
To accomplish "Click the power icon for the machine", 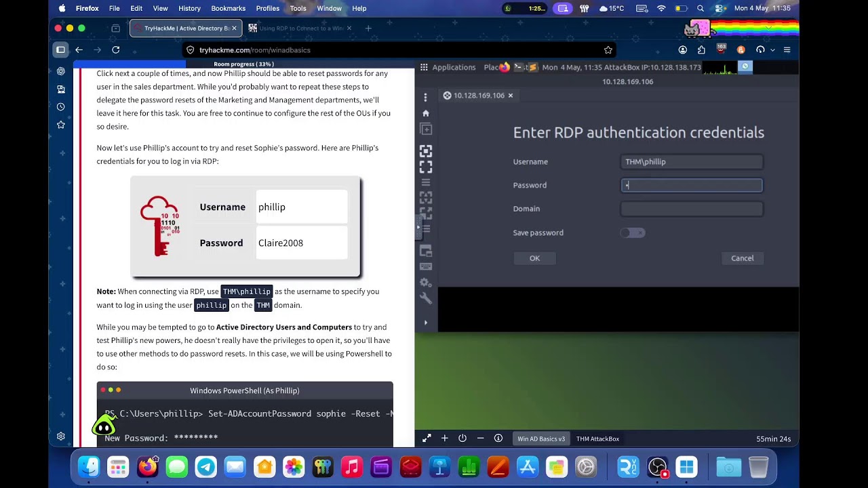I will click(462, 439).
